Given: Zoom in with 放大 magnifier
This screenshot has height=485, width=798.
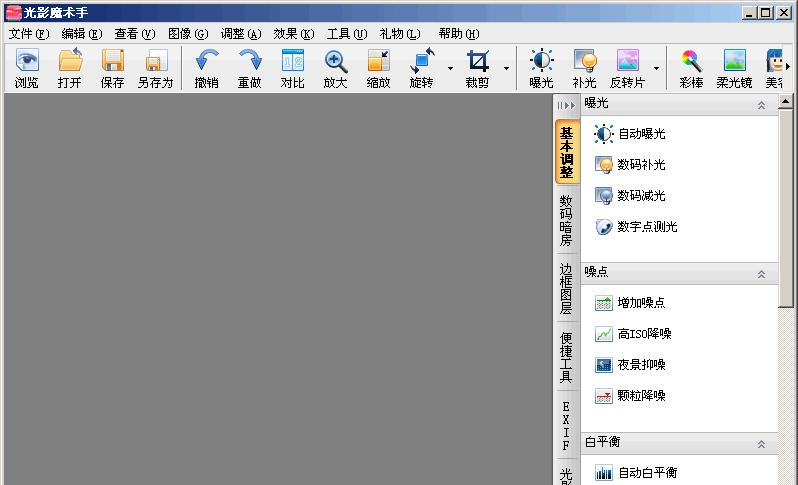Looking at the screenshot, I should pos(335,61).
